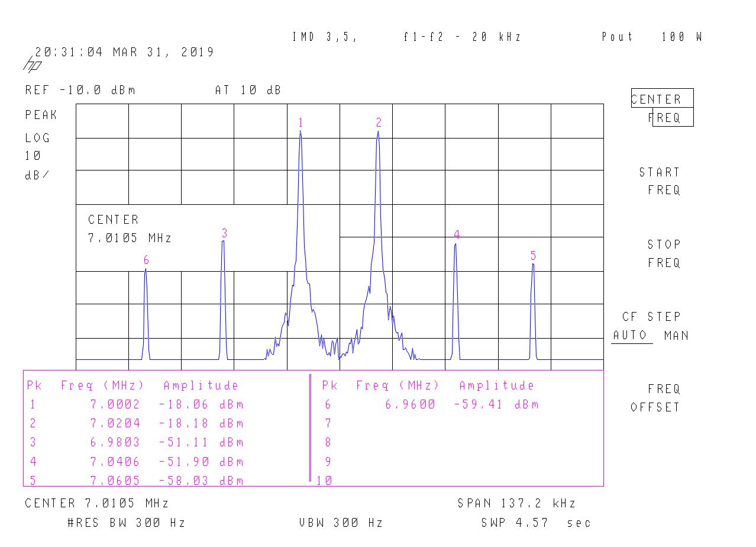
Task: Click the VBW 300 Hz readout
Action: 341,523
